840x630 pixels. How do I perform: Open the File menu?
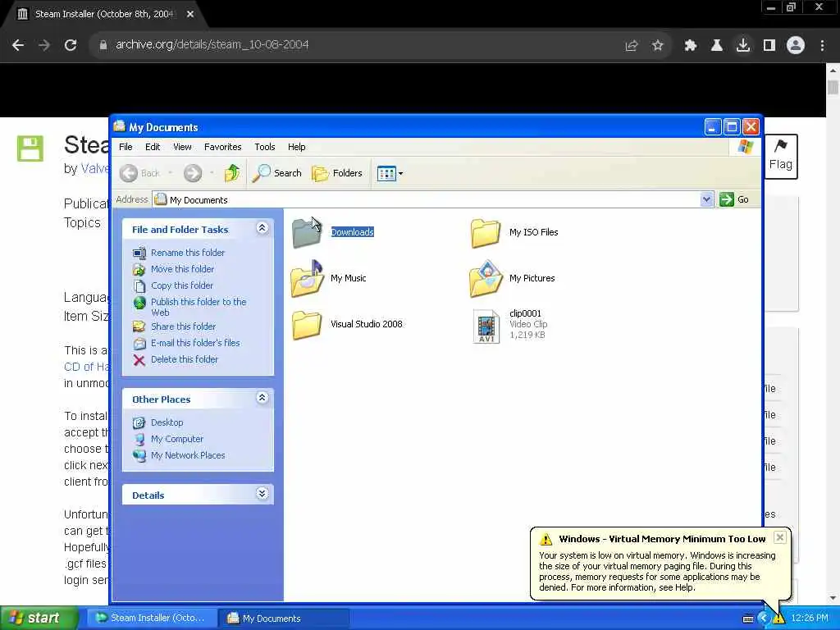click(126, 147)
